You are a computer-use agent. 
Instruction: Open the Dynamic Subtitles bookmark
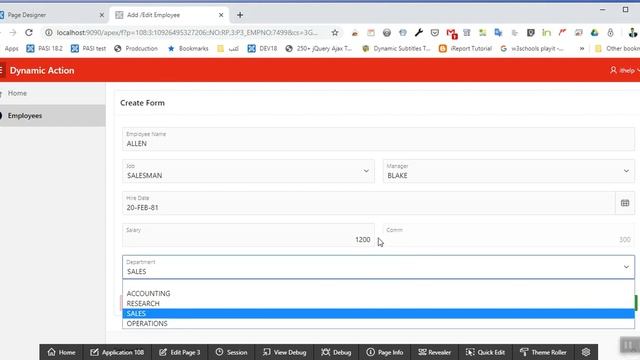point(396,49)
